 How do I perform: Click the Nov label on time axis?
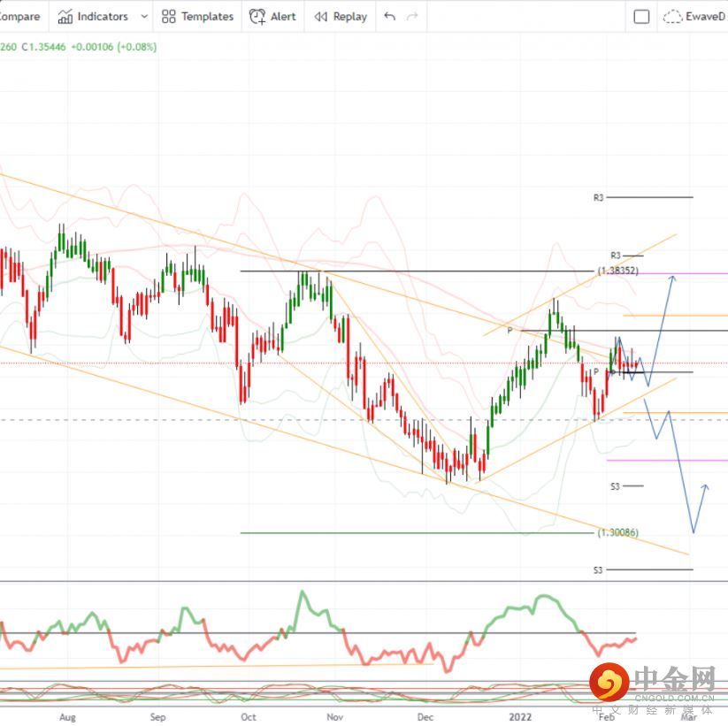[334, 717]
